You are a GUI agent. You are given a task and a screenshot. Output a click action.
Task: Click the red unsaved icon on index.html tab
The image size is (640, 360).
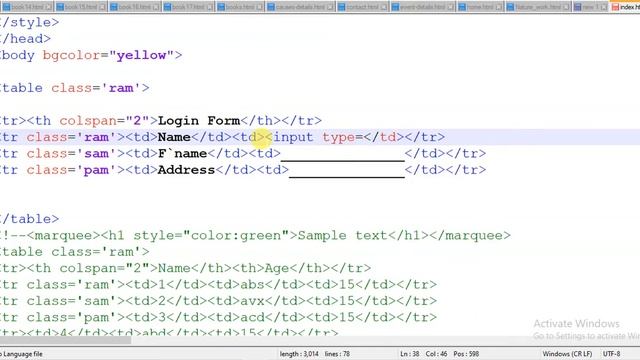[x=615, y=7]
